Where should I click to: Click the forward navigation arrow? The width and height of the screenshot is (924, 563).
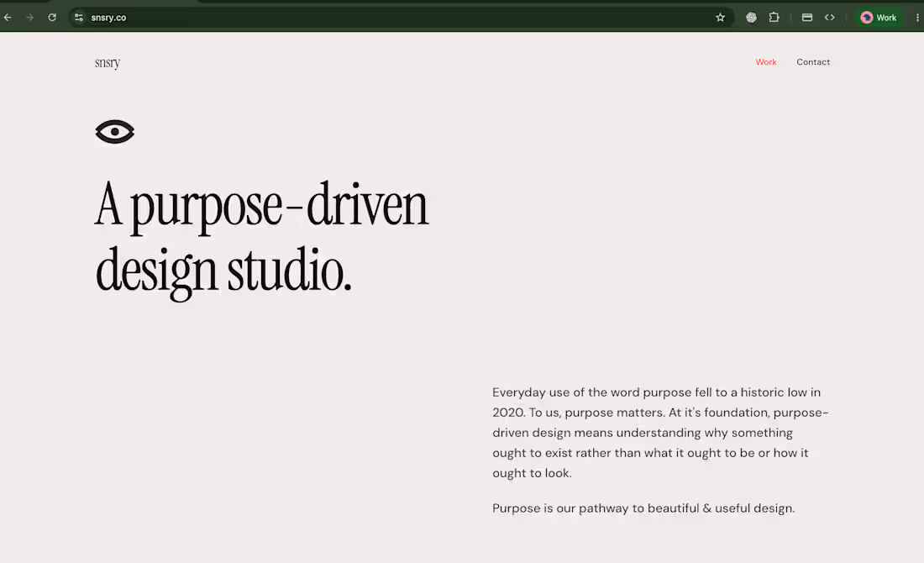click(x=29, y=18)
